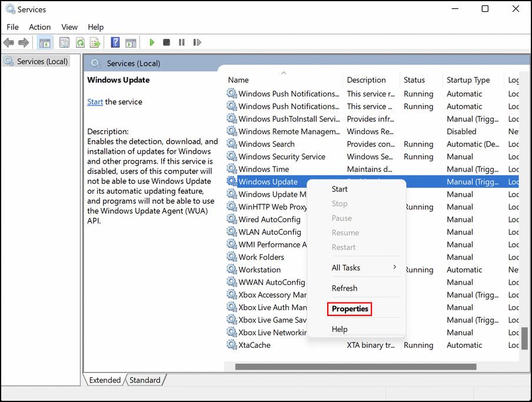Image resolution: width=532 pixels, height=402 pixels.
Task: Select the Back navigation arrow
Action: (x=8, y=42)
